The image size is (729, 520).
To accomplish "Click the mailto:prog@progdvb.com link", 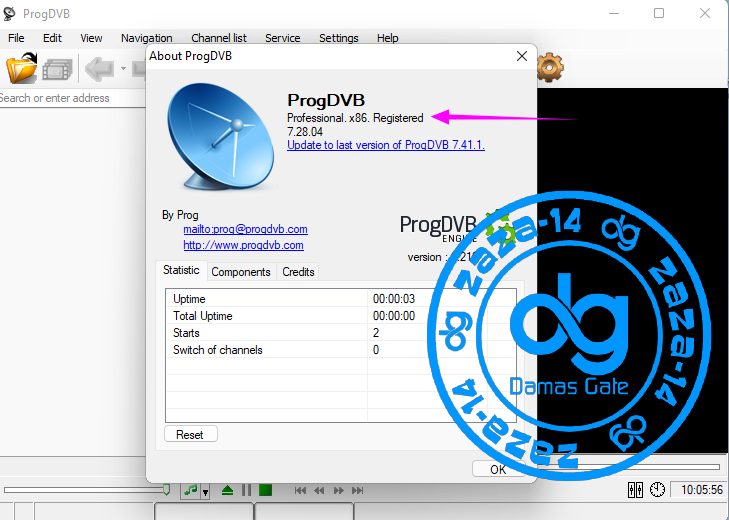I will pos(245,229).
